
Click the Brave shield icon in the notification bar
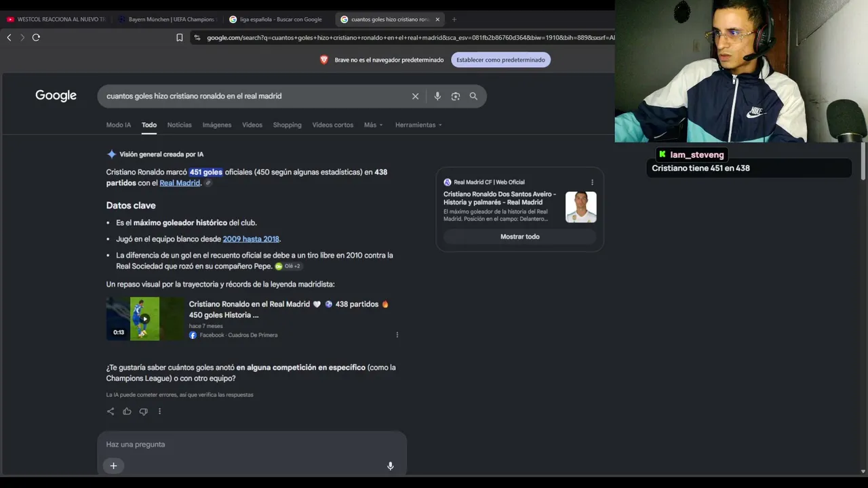pyautogui.click(x=324, y=60)
